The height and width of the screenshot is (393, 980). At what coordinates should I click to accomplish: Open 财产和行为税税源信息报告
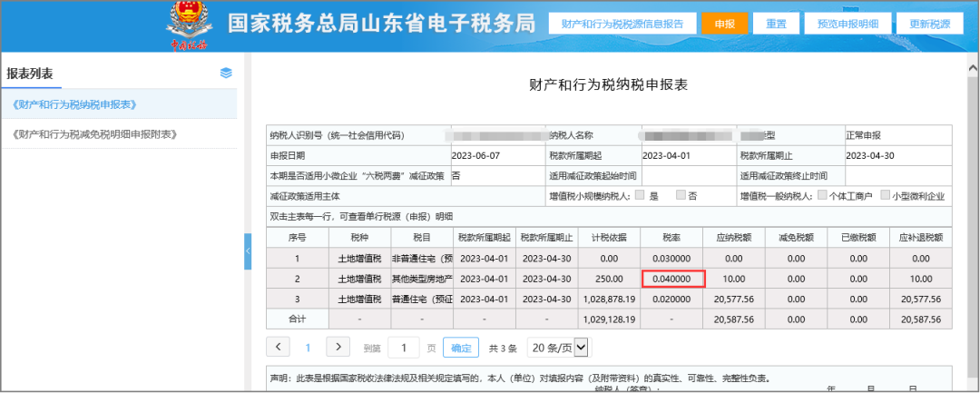(622, 24)
